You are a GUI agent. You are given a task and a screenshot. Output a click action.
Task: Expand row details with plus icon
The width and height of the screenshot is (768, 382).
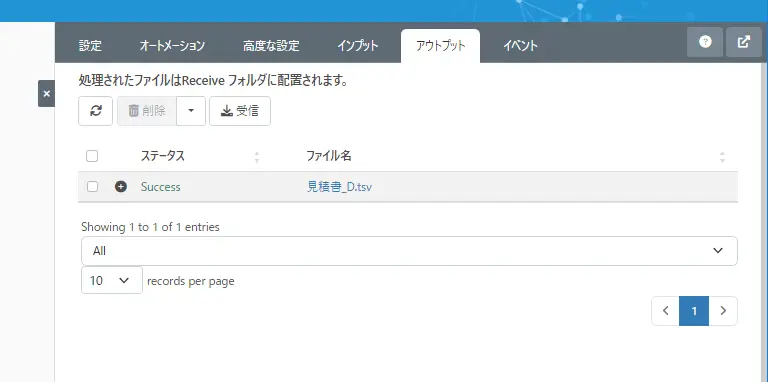tap(120, 187)
